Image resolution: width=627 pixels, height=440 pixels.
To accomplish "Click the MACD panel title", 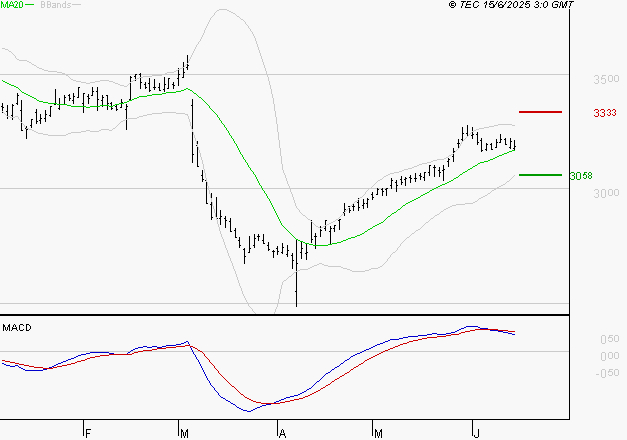I will click(17, 328).
